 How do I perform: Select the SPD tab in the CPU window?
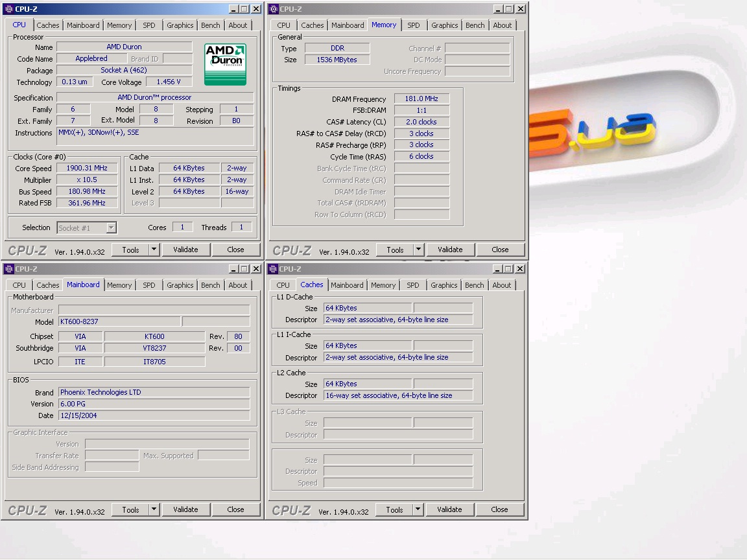[149, 25]
